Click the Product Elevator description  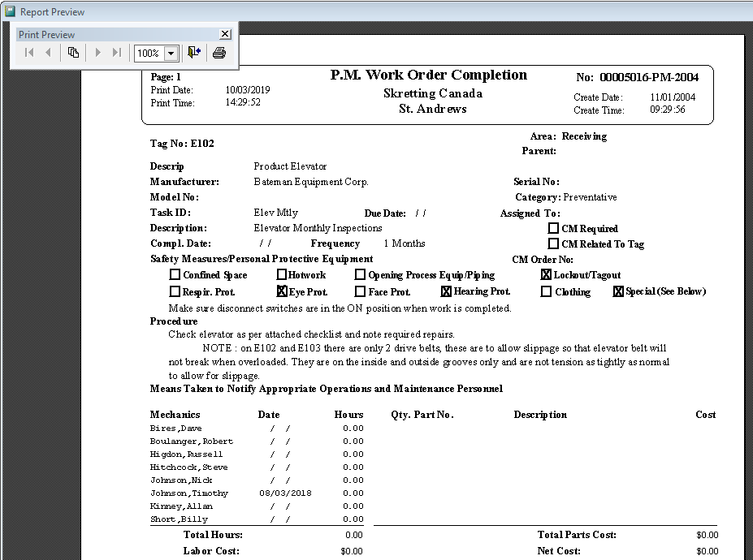point(290,166)
